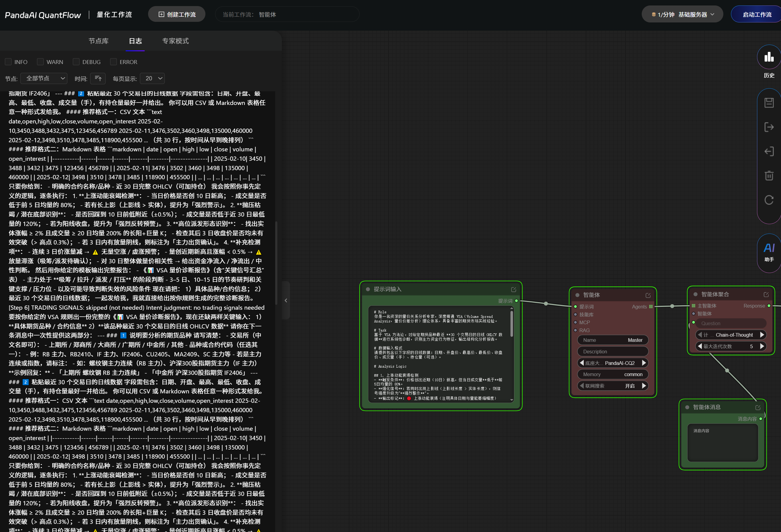
Task: Switch to the 节点库 tab
Action: (x=99, y=41)
